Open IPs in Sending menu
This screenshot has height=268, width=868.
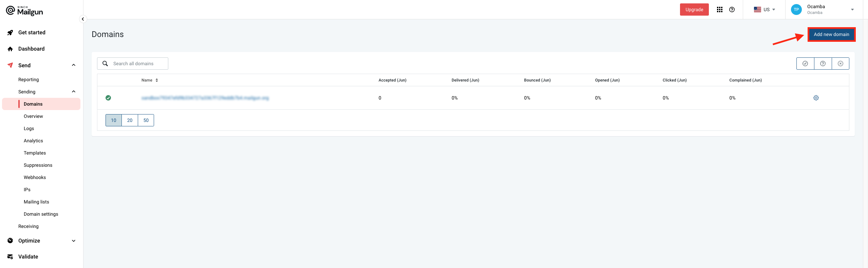tap(27, 190)
